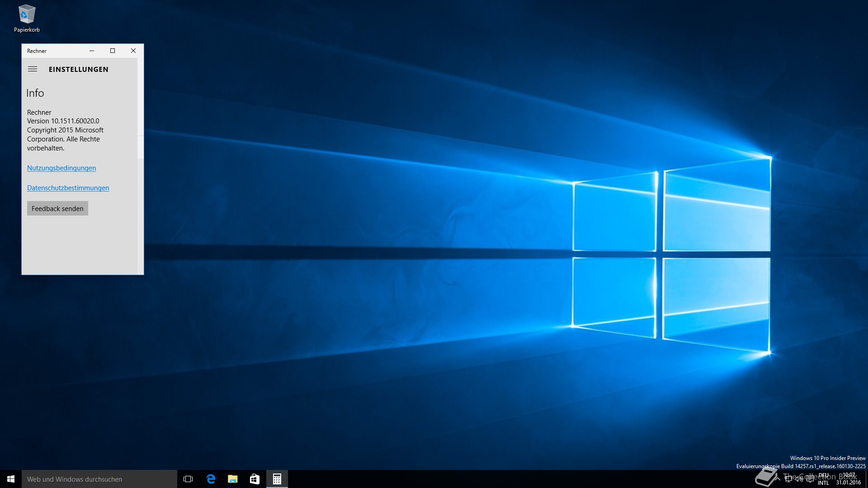Open the Store from the taskbar

255,479
